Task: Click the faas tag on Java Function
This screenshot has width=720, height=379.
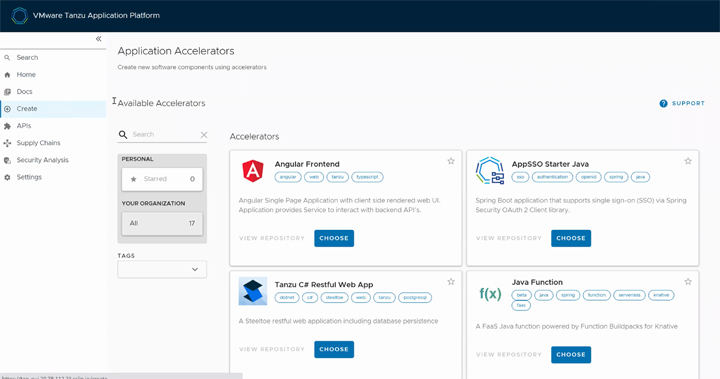Action: pyautogui.click(x=521, y=305)
